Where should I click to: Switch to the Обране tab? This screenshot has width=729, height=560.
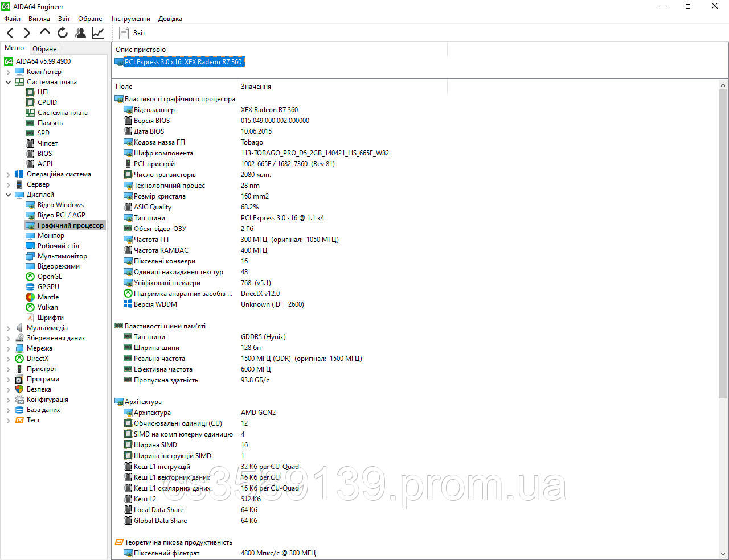(44, 48)
